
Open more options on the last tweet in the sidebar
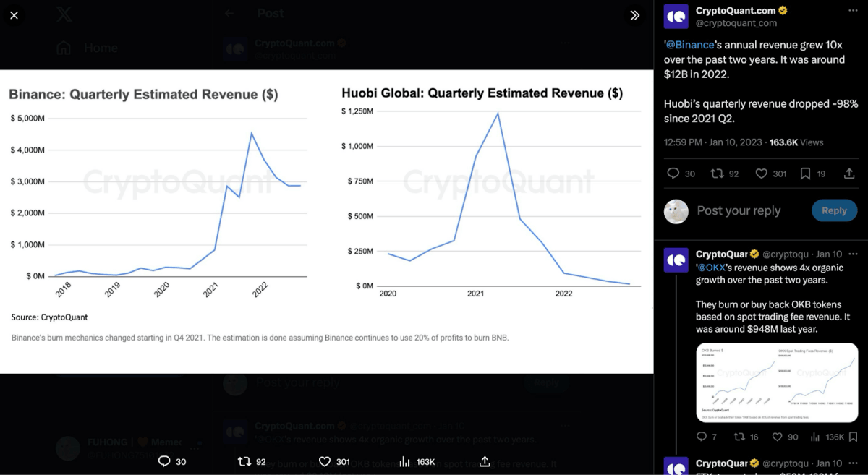tap(853, 463)
